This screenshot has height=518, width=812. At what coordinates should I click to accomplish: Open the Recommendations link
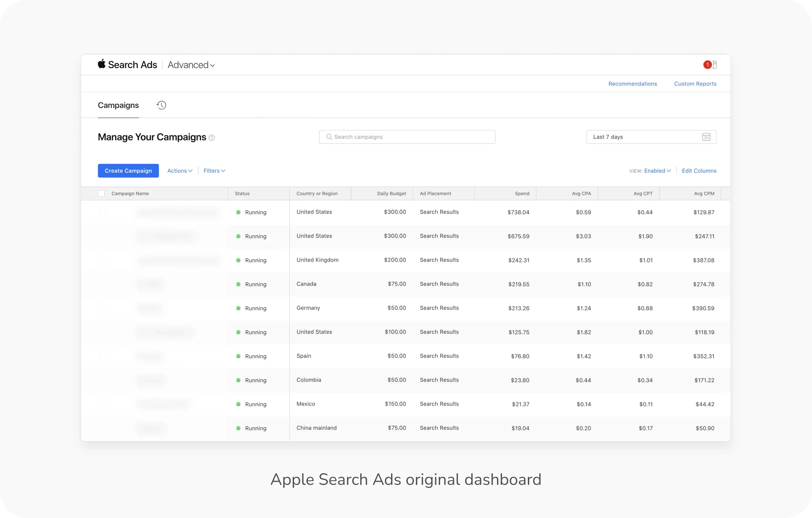(633, 84)
